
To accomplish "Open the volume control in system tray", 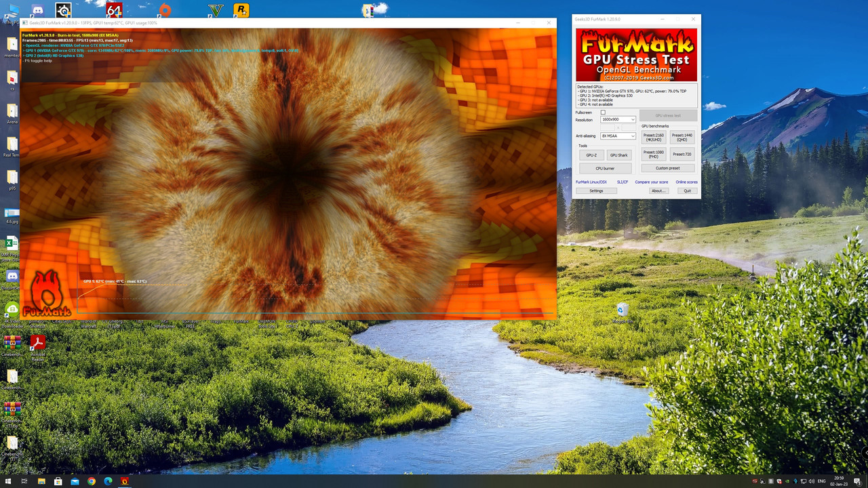I will 812,481.
